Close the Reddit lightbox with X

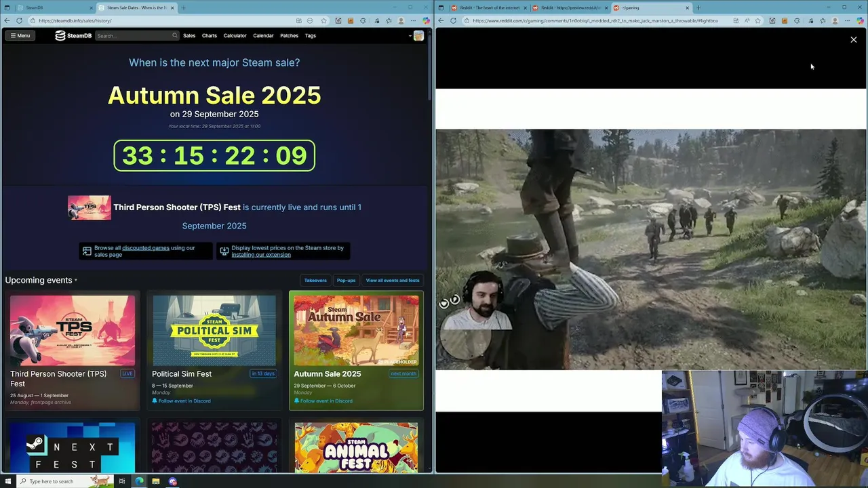[x=854, y=40]
